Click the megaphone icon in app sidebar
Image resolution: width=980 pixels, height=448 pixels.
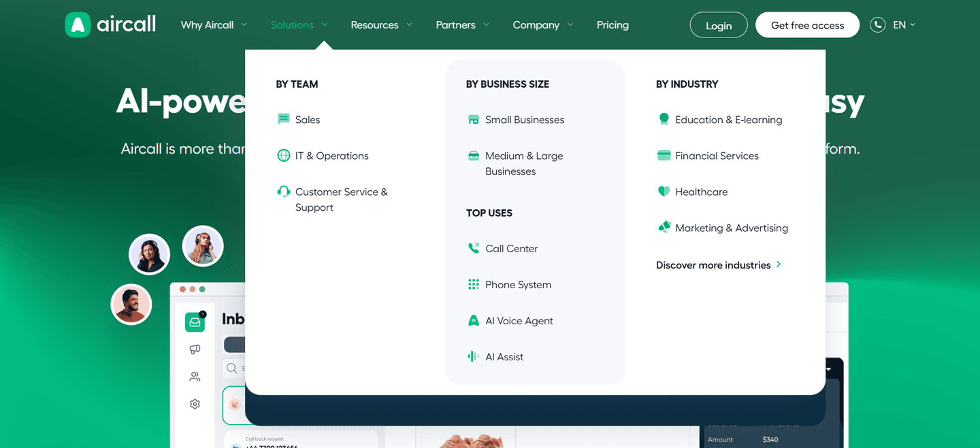[x=195, y=349]
